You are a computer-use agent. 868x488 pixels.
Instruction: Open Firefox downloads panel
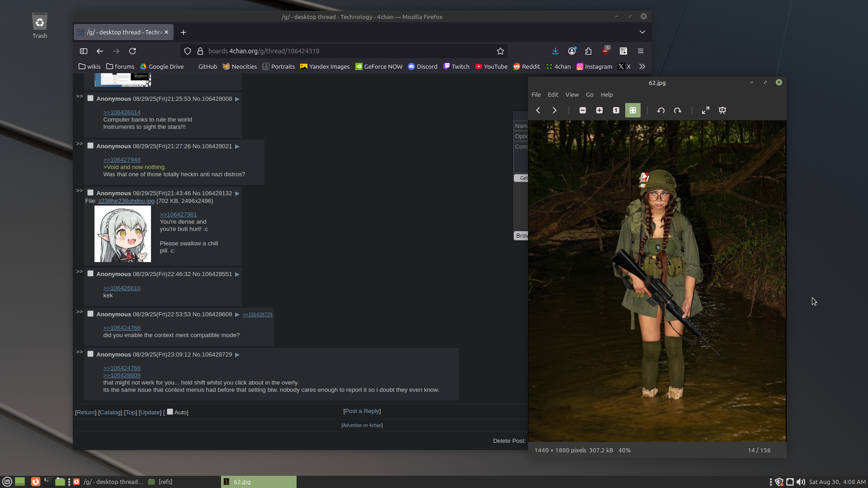click(556, 51)
